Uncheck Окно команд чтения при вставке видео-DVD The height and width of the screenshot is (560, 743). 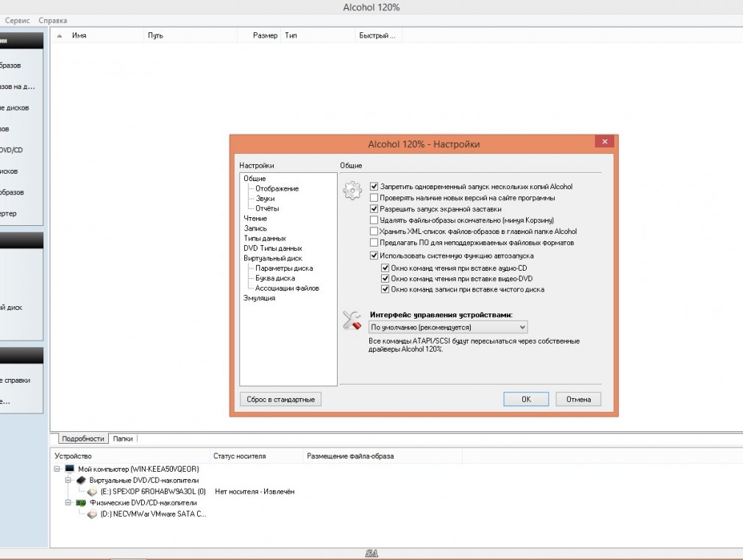click(x=385, y=279)
